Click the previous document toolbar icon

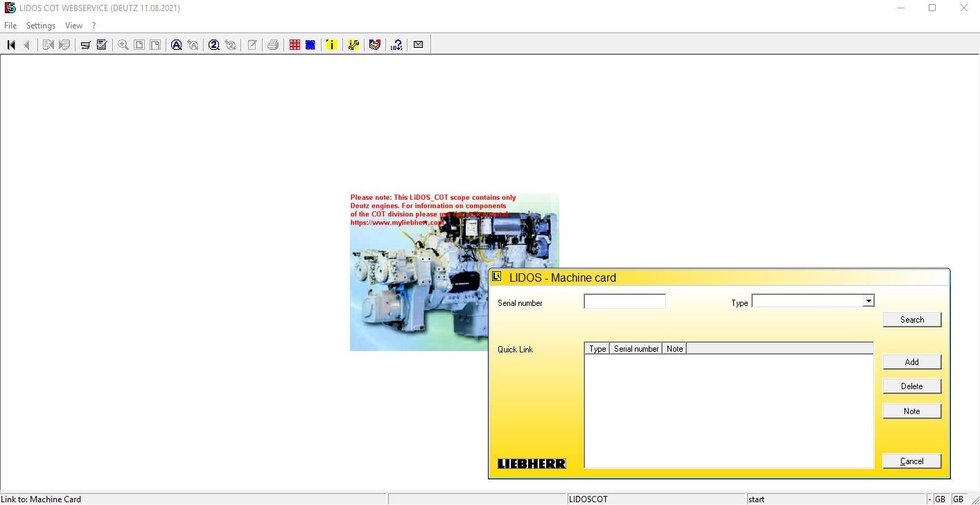pyautogui.click(x=48, y=45)
